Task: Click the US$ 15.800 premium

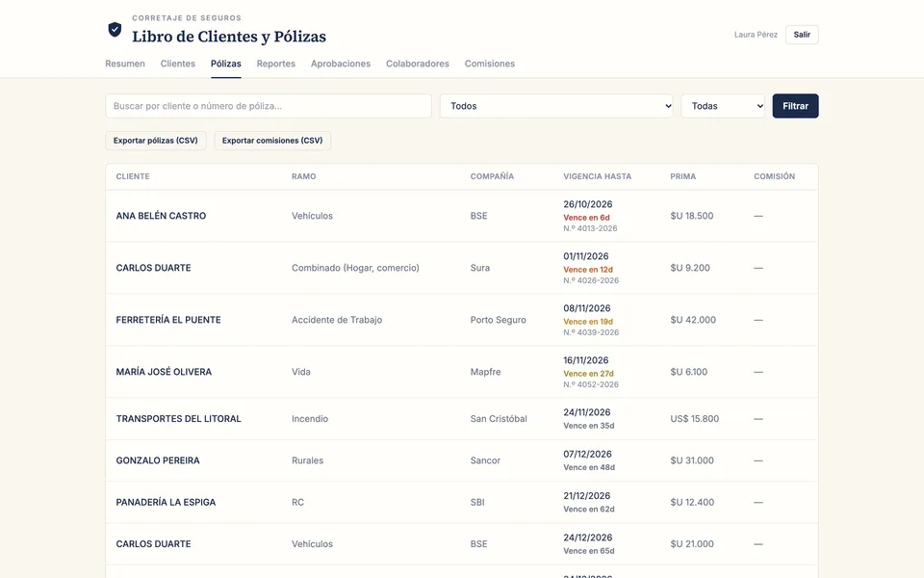Action: 694,419
